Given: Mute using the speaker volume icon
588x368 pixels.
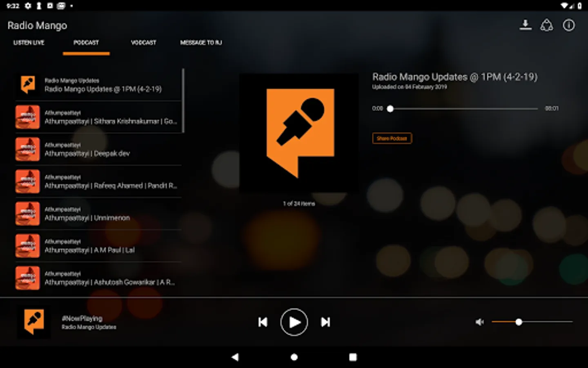Looking at the screenshot, I should 480,322.
